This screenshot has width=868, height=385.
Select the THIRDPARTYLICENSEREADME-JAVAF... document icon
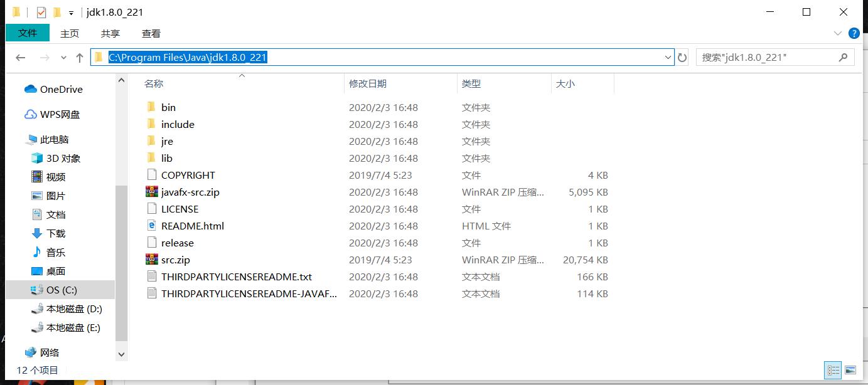tap(151, 293)
